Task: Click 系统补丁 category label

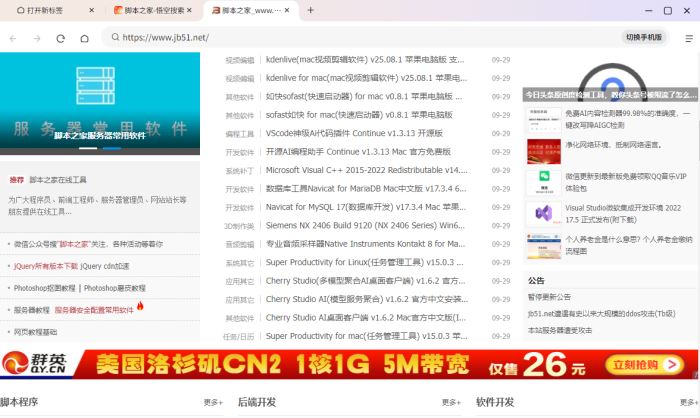Action: tap(240, 171)
